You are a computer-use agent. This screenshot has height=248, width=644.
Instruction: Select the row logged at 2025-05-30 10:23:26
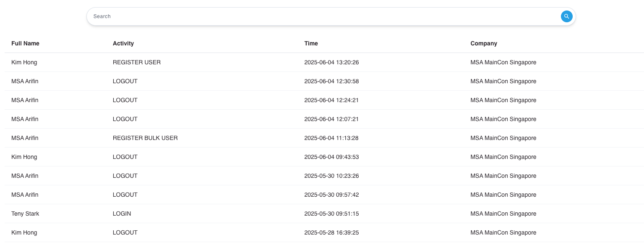[x=324, y=176]
